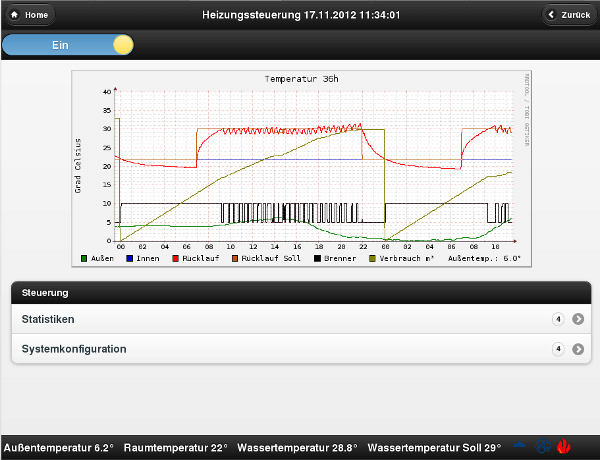Image resolution: width=600 pixels, height=460 pixels.
Task: Open the Statistiken row
Action: [x=301, y=319]
